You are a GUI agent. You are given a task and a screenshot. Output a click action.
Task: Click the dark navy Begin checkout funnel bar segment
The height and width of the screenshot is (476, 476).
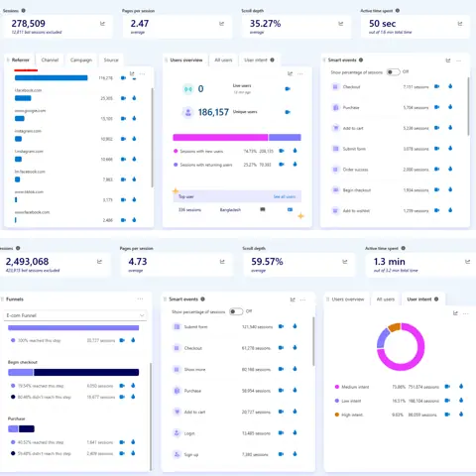(86, 373)
